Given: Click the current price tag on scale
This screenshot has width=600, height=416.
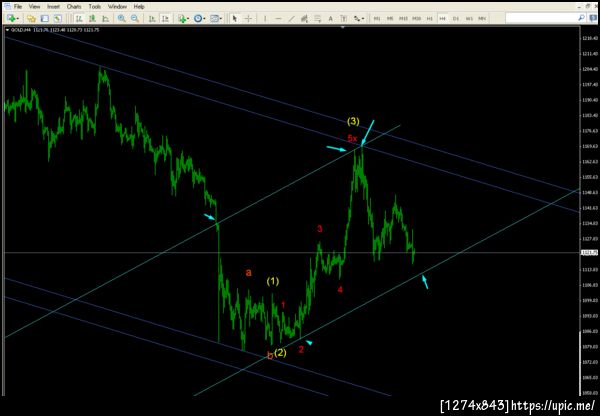Looking at the screenshot, I should tap(589, 253).
